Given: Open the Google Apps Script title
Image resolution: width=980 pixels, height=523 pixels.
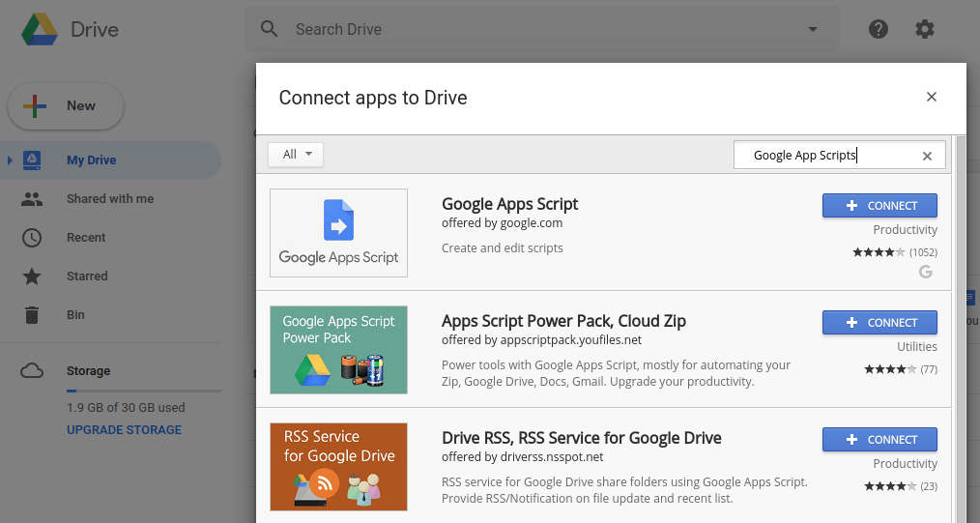Looking at the screenshot, I should click(510, 204).
